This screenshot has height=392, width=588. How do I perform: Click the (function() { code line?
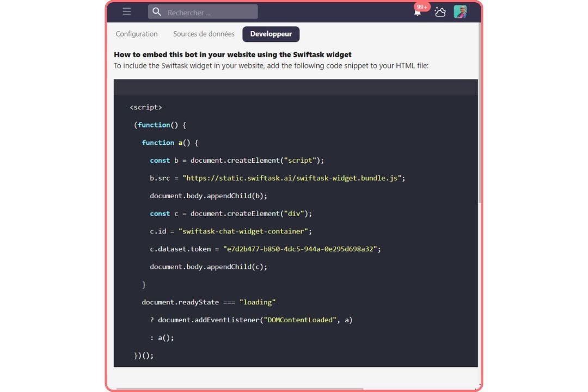[x=160, y=125]
